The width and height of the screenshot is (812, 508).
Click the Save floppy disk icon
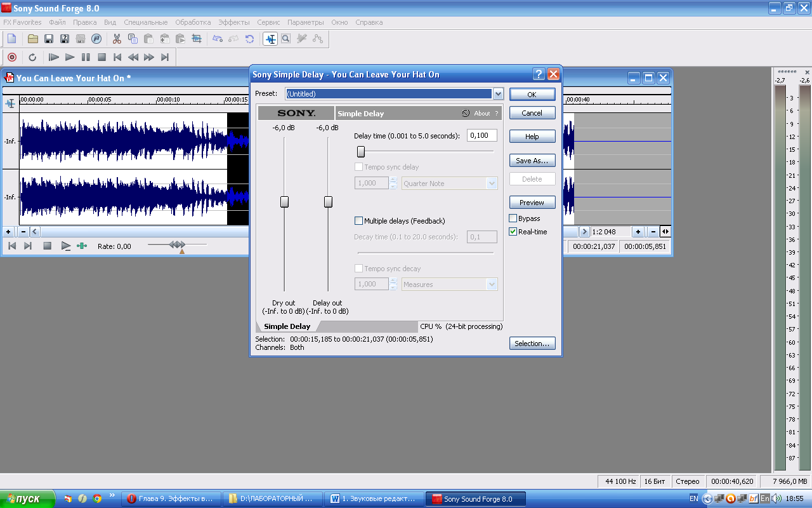tap(49, 39)
